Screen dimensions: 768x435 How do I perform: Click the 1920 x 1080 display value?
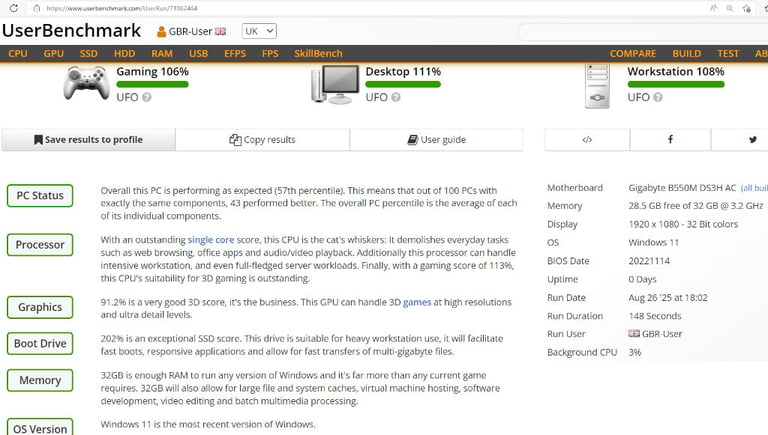683,224
